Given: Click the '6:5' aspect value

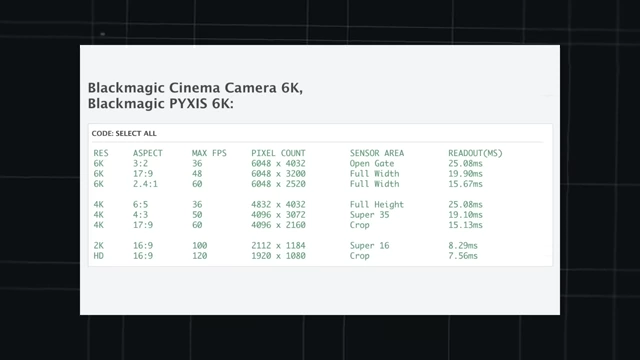Looking at the screenshot, I should (140, 204).
